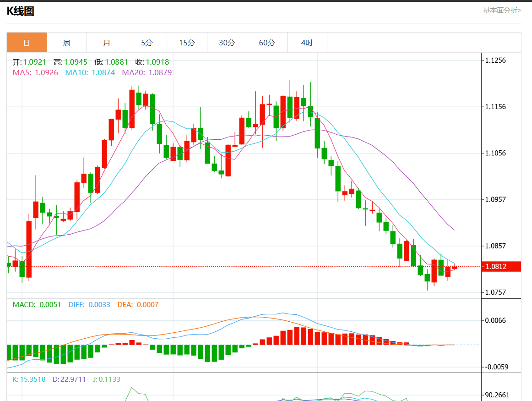Click the MA20 indicator label
The image size is (532, 401).
(x=147, y=72)
